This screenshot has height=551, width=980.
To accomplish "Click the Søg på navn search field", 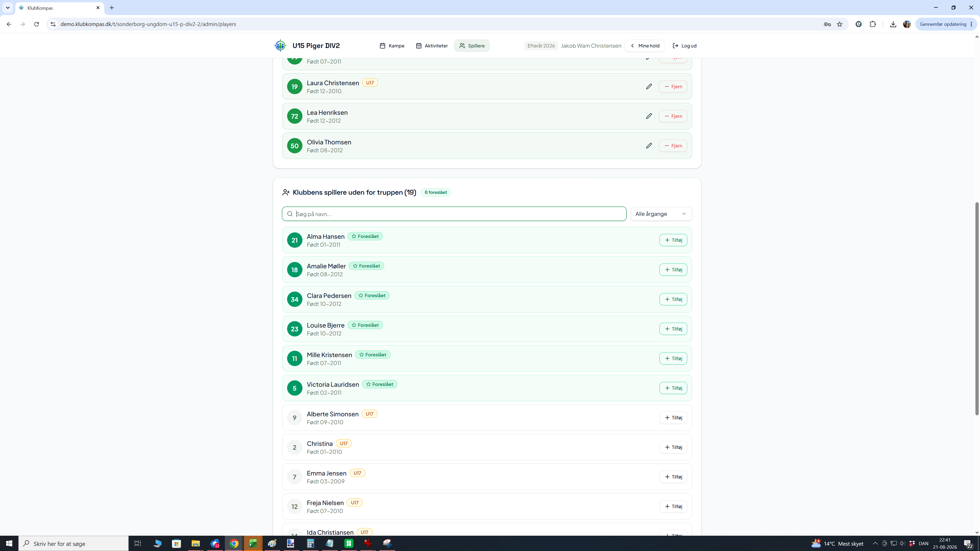I will tap(454, 214).
